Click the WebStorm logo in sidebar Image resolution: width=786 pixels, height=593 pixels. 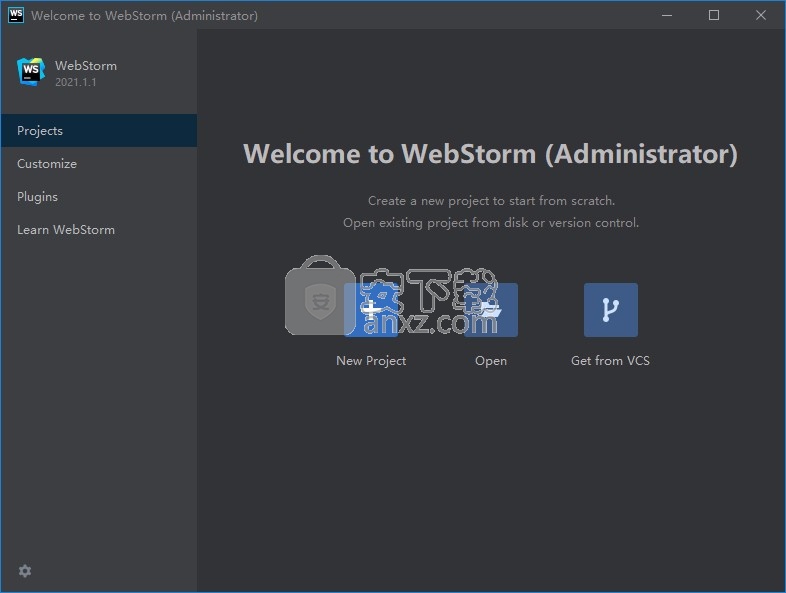[31, 72]
